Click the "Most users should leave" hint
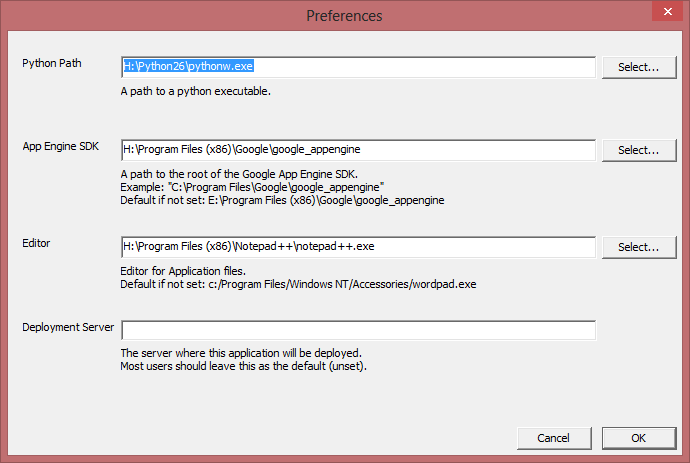Viewport: 690px width, 463px height. [244, 366]
